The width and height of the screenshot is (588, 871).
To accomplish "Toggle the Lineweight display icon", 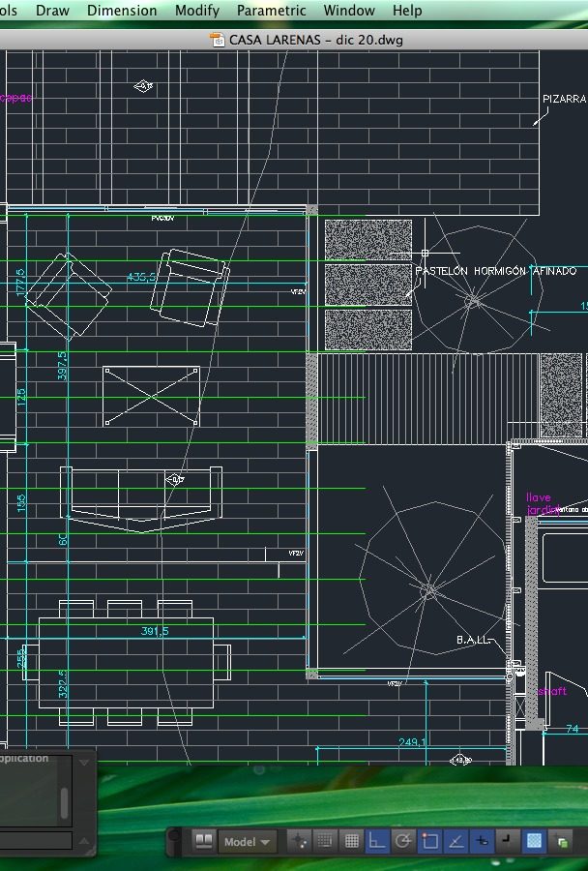I will point(508,841).
